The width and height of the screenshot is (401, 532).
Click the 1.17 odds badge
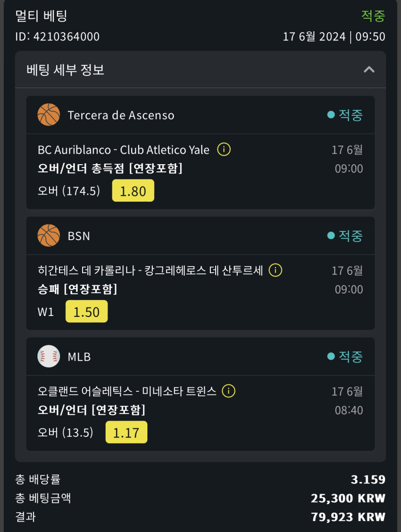click(126, 433)
